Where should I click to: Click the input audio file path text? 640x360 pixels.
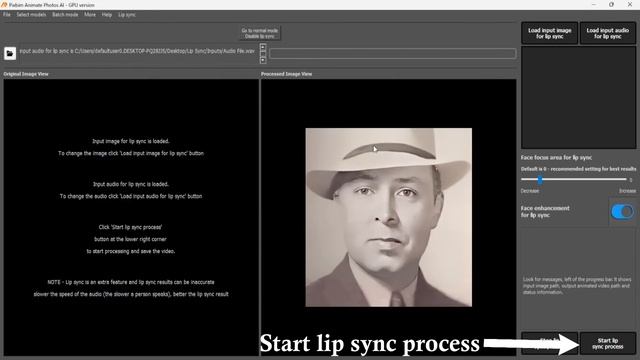point(137,51)
